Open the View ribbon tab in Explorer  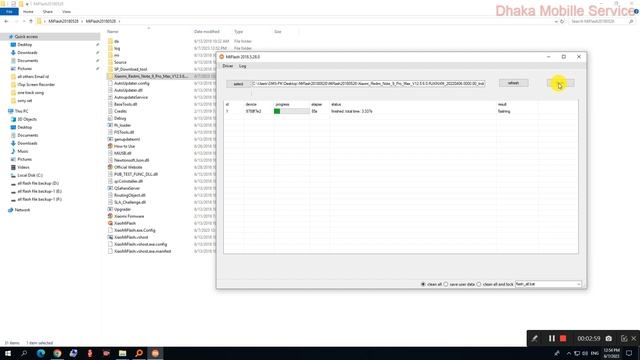pyautogui.click(x=66, y=11)
